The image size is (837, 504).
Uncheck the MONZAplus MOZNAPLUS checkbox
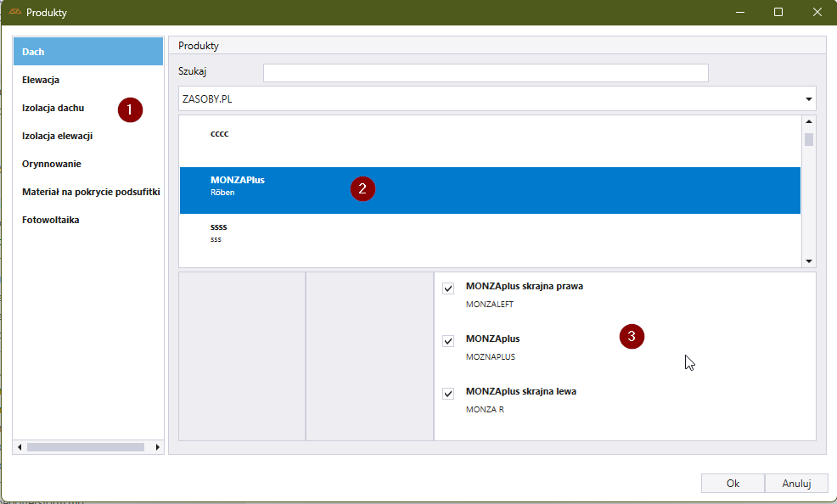(x=448, y=341)
